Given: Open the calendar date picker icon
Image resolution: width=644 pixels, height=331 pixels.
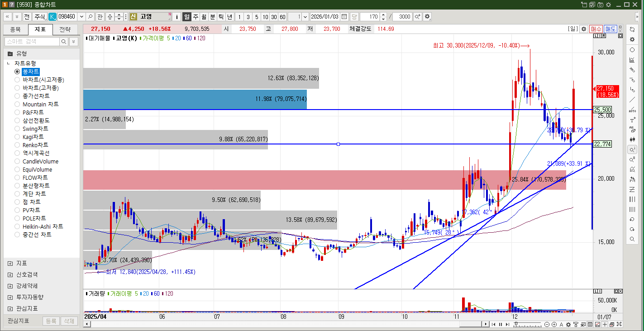Looking at the screenshot, I should coord(344,17).
